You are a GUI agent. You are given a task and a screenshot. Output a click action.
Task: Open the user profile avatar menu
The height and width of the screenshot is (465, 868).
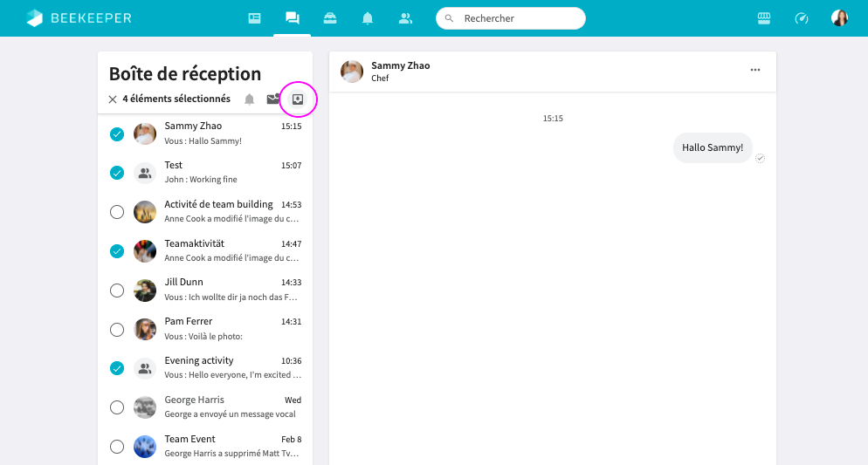[x=839, y=18]
